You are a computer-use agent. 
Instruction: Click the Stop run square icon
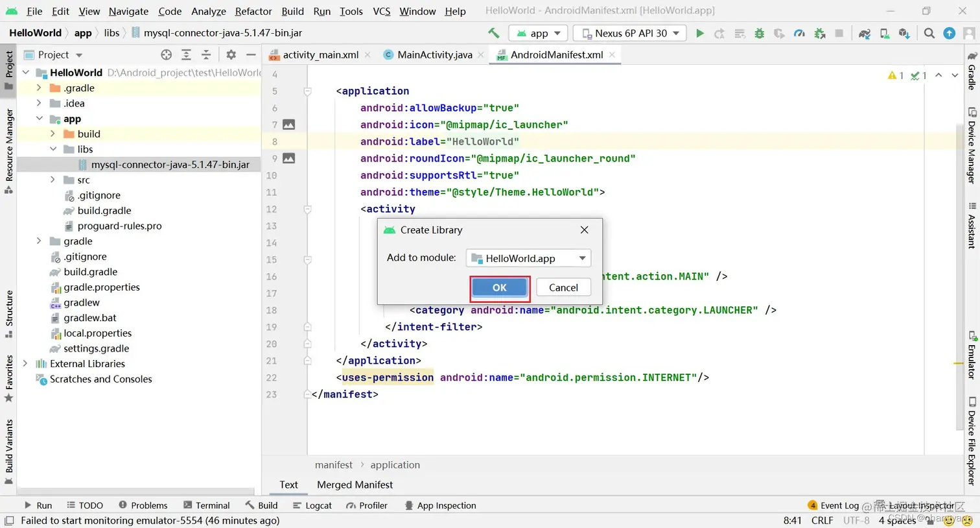click(x=839, y=33)
